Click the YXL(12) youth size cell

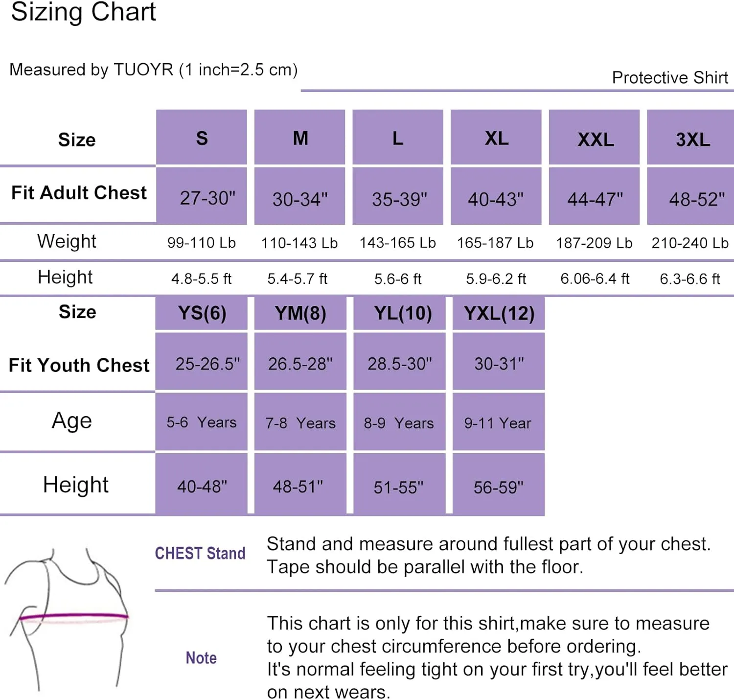point(499,313)
